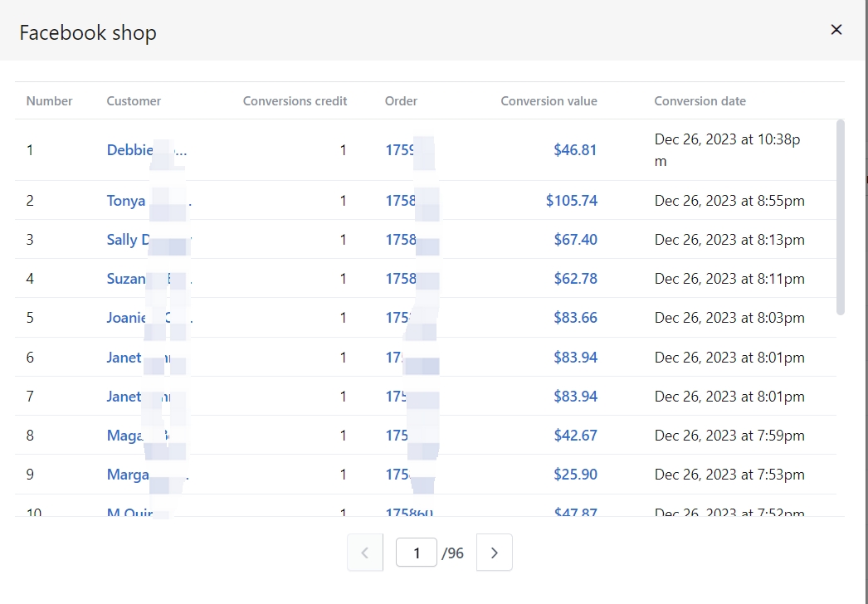This screenshot has width=868, height=604.
Task: Click date Dec 26, 2023 at 8:11pm
Action: pyautogui.click(x=729, y=279)
